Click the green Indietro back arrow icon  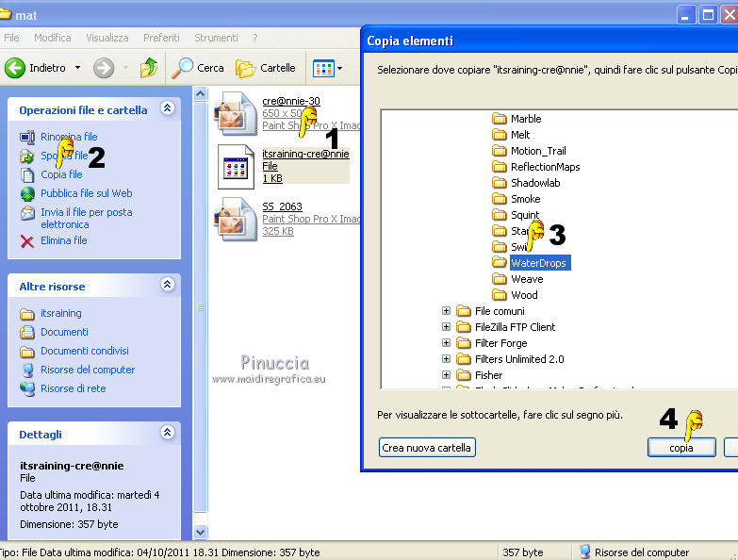pos(14,68)
